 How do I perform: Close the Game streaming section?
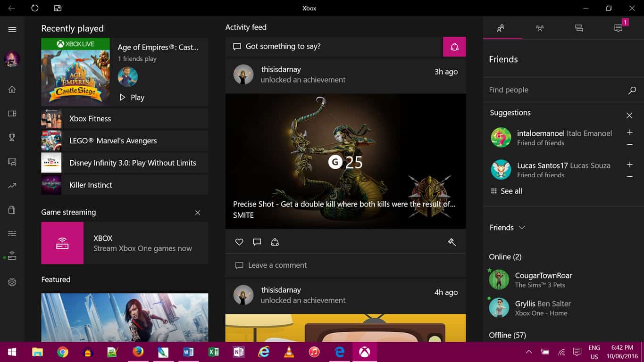tap(198, 213)
